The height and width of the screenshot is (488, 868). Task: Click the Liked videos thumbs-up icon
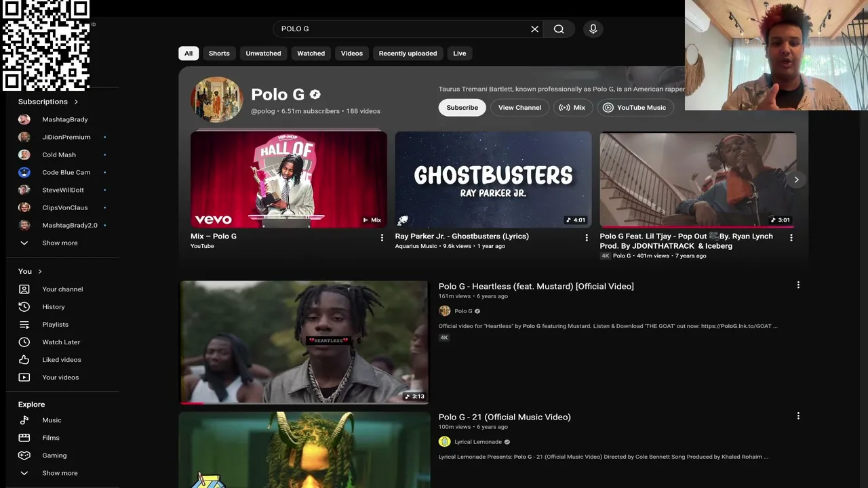[x=24, y=359]
